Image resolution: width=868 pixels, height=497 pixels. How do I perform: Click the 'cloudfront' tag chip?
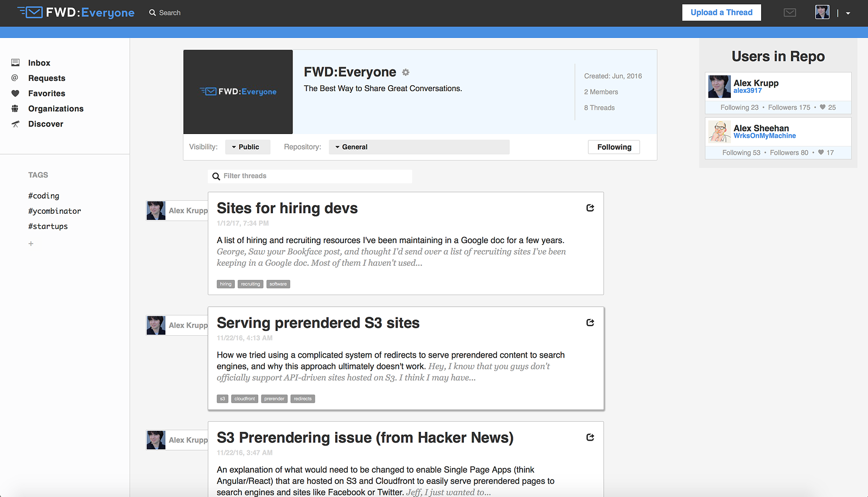pos(245,399)
